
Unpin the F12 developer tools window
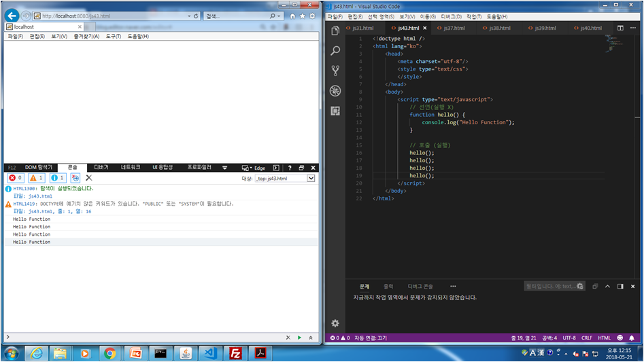click(301, 168)
